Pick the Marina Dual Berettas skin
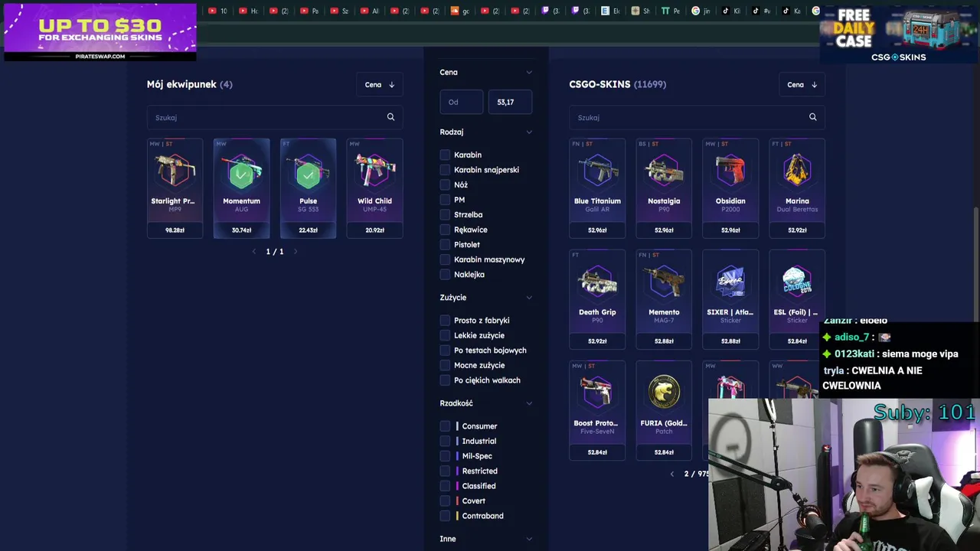Screen dimensions: 980x551 pyautogui.click(x=797, y=188)
